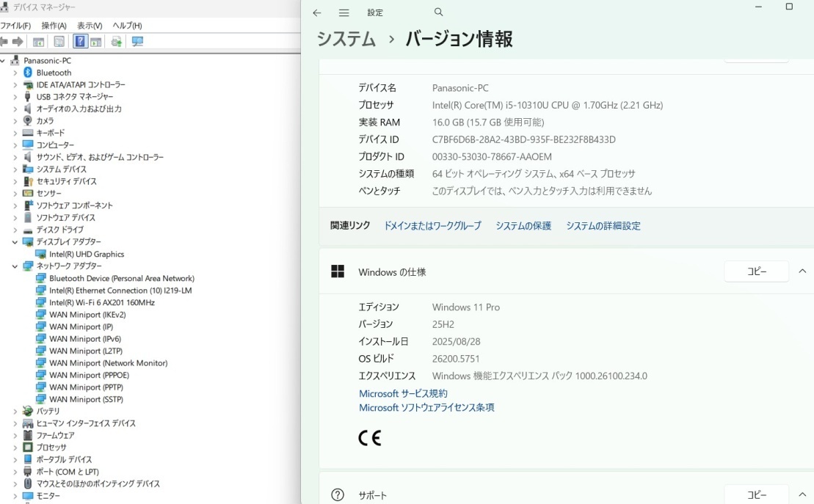
Task: Select Intel(R) Wi-Fi 6 AX201 160MHz adapter
Action: tap(101, 302)
